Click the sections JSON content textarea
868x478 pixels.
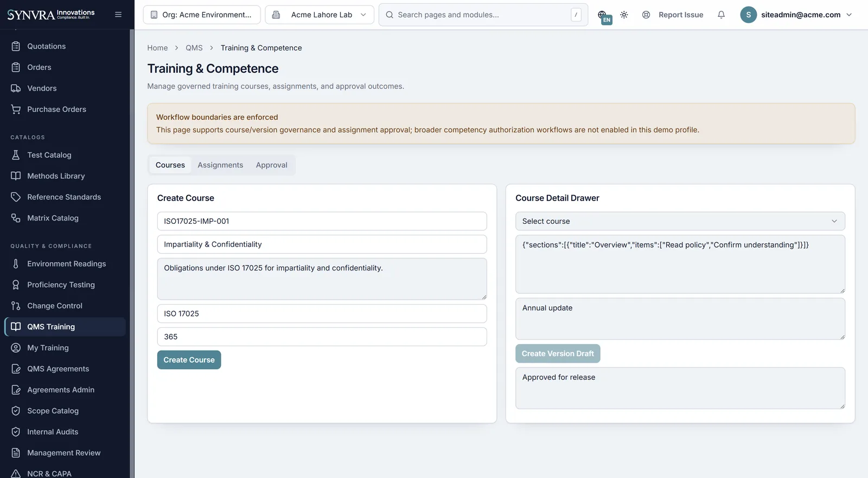click(x=680, y=264)
